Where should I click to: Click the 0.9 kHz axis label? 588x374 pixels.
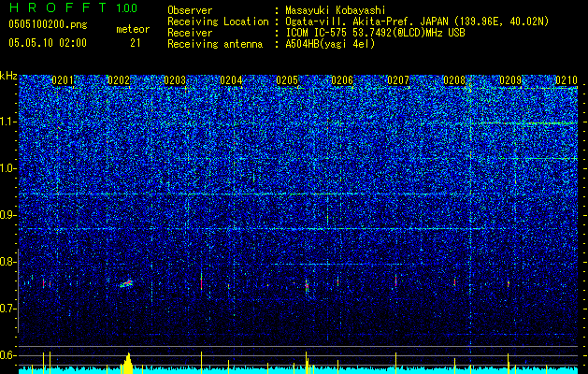tap(8, 215)
